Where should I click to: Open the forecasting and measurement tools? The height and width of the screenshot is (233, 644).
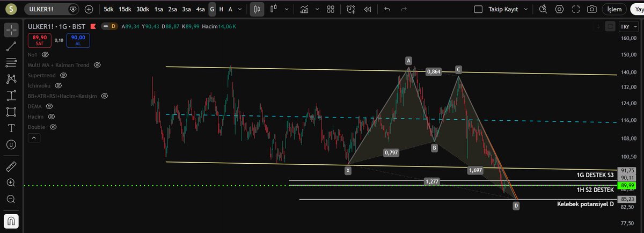[x=11, y=96]
